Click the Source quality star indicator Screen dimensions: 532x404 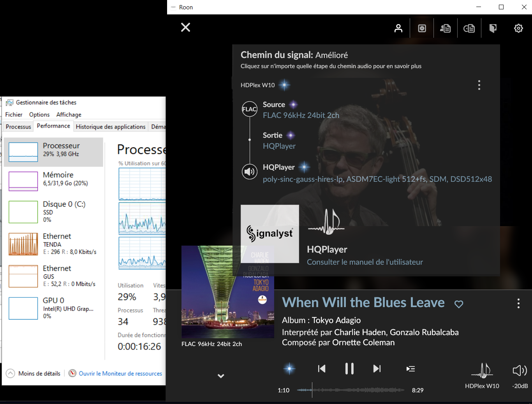[294, 104]
